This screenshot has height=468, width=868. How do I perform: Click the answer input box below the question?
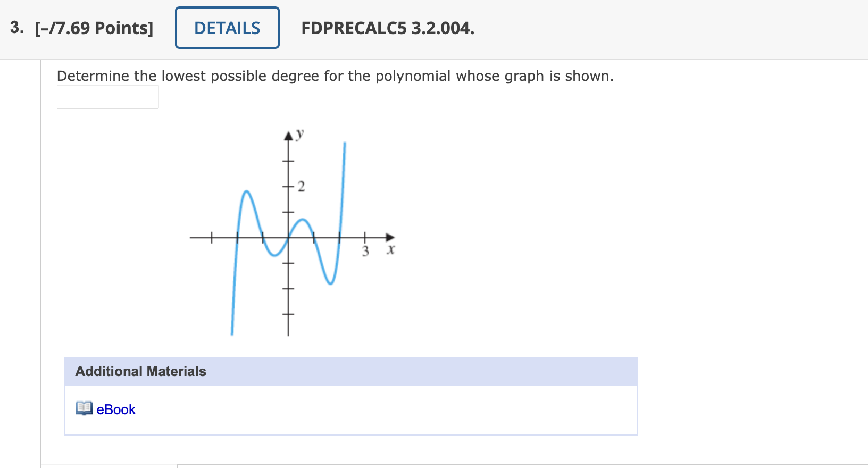point(107,96)
